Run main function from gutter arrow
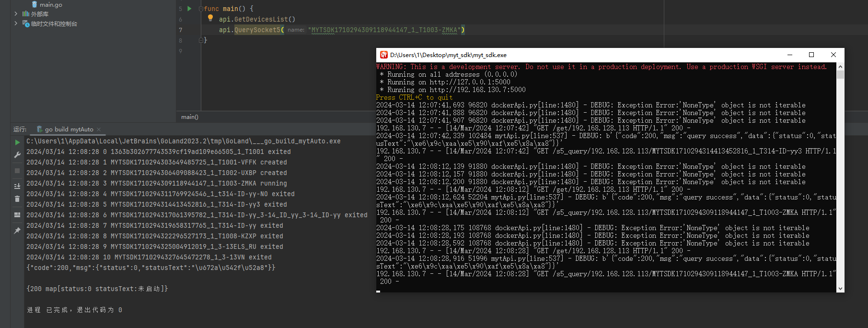868x328 pixels. 189,9
